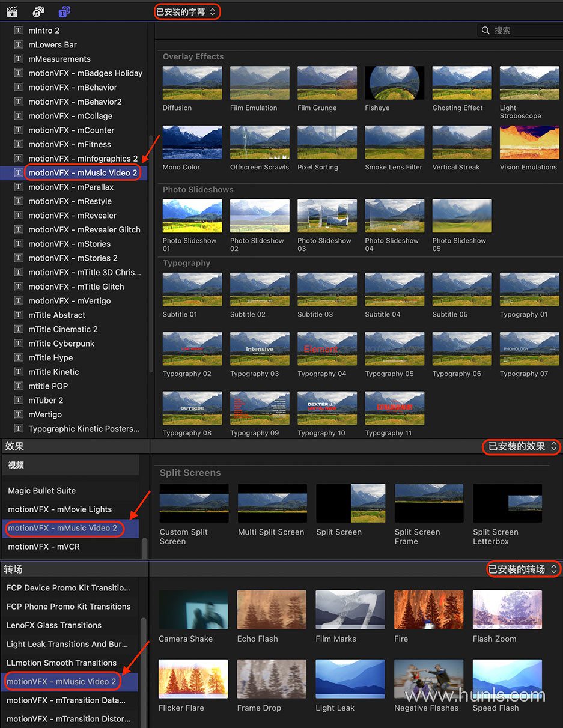Viewport: 563px width, 728px height.
Task: Select the Camera Shake transition thumbnail
Action: (193, 610)
